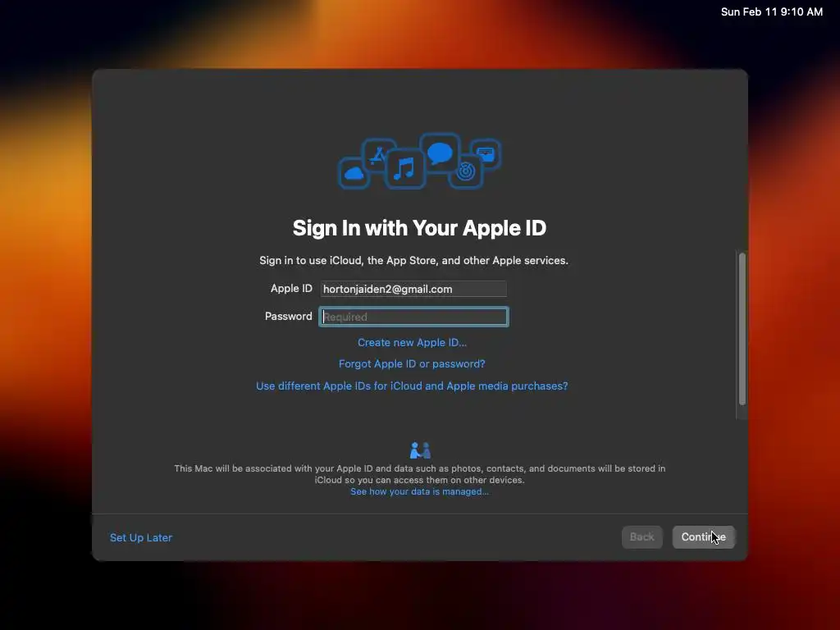
Task: Click the 'Sign in to use iCloud' subtitle
Action: point(413,260)
